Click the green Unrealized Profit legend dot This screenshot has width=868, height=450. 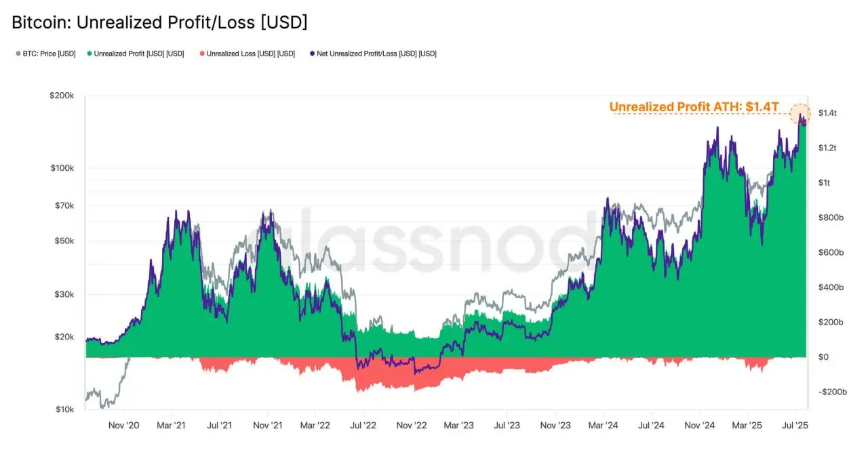[x=90, y=54]
